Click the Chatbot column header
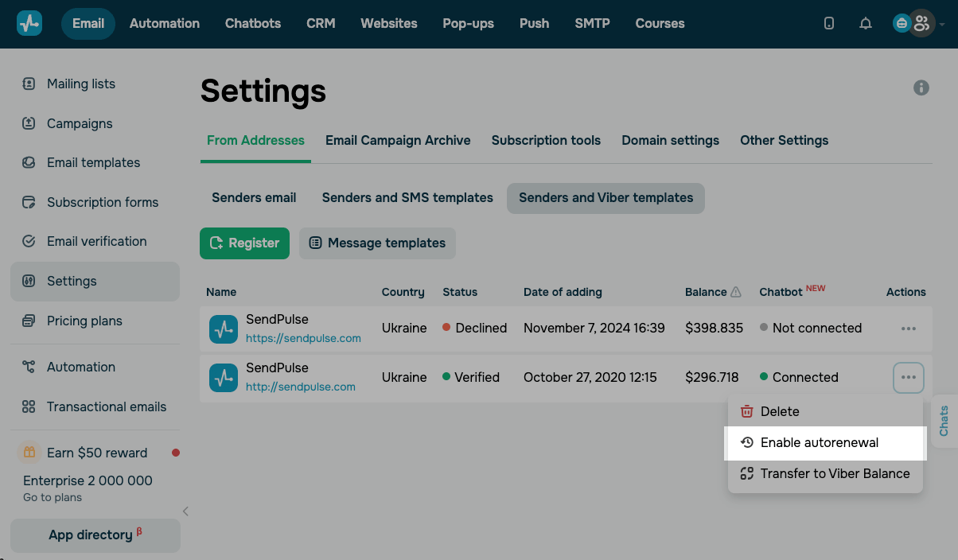The image size is (958, 560). point(781,292)
